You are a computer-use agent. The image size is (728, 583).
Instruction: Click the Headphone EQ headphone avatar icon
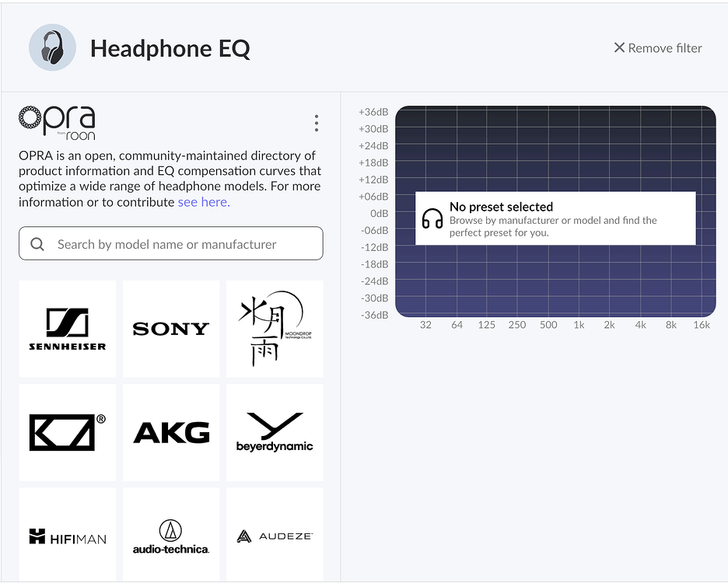click(x=52, y=47)
